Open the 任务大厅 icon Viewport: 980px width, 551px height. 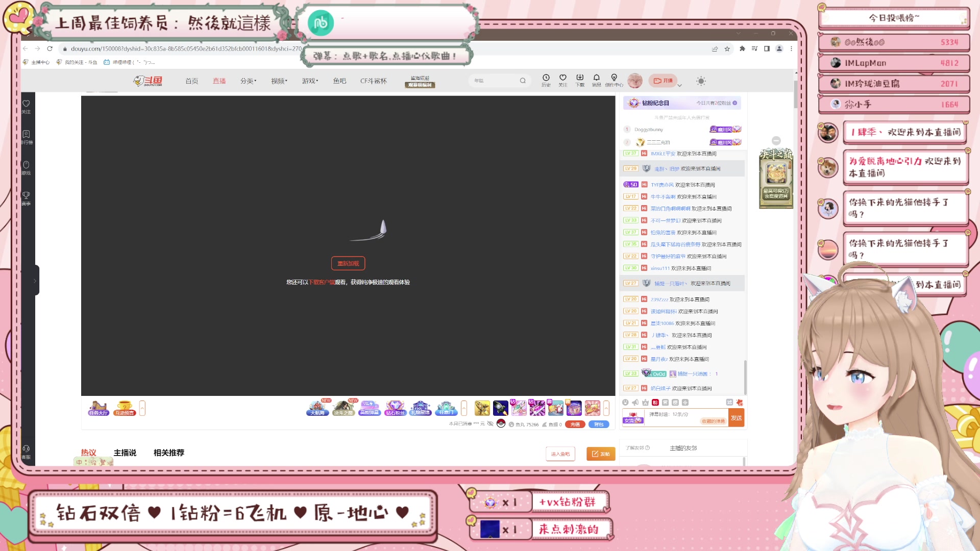99,408
